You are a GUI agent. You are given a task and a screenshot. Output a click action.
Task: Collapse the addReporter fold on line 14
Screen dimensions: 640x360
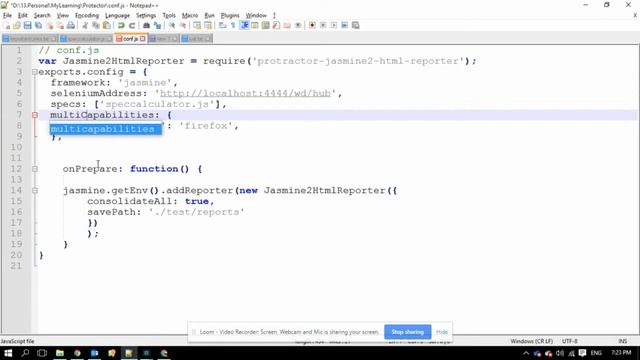[x=35, y=191]
